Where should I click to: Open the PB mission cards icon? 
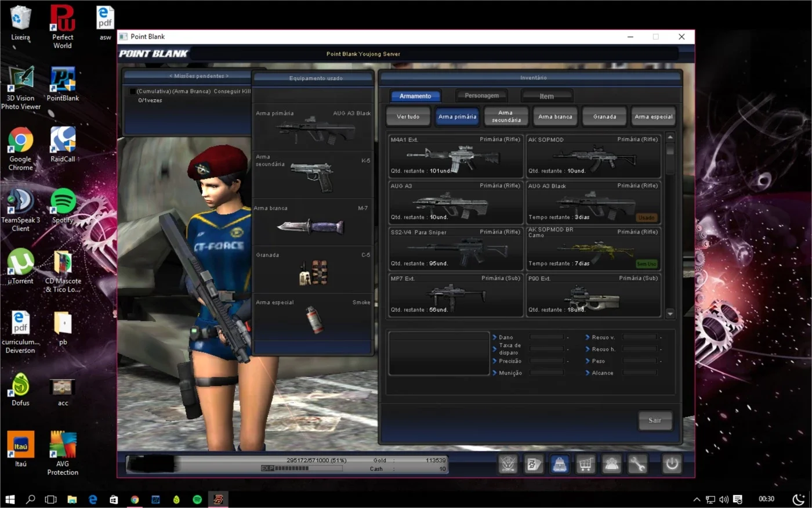[534, 464]
